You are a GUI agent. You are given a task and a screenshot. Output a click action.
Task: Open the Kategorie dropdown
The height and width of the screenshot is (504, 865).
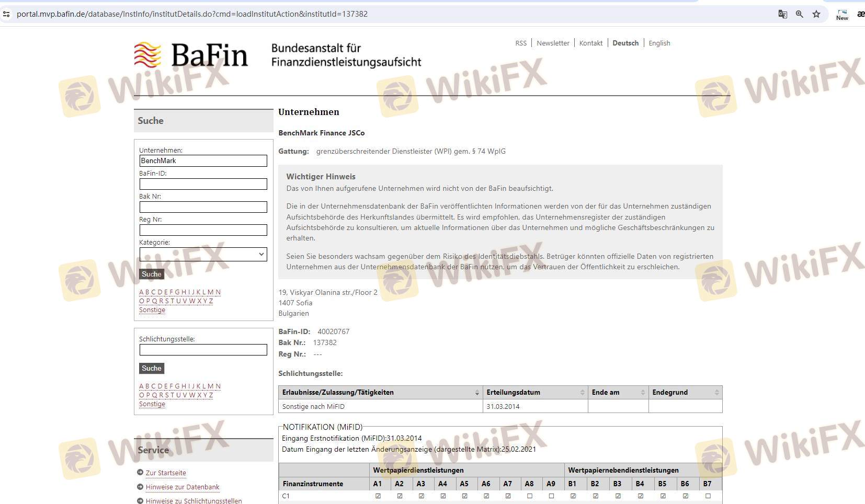pyautogui.click(x=203, y=254)
